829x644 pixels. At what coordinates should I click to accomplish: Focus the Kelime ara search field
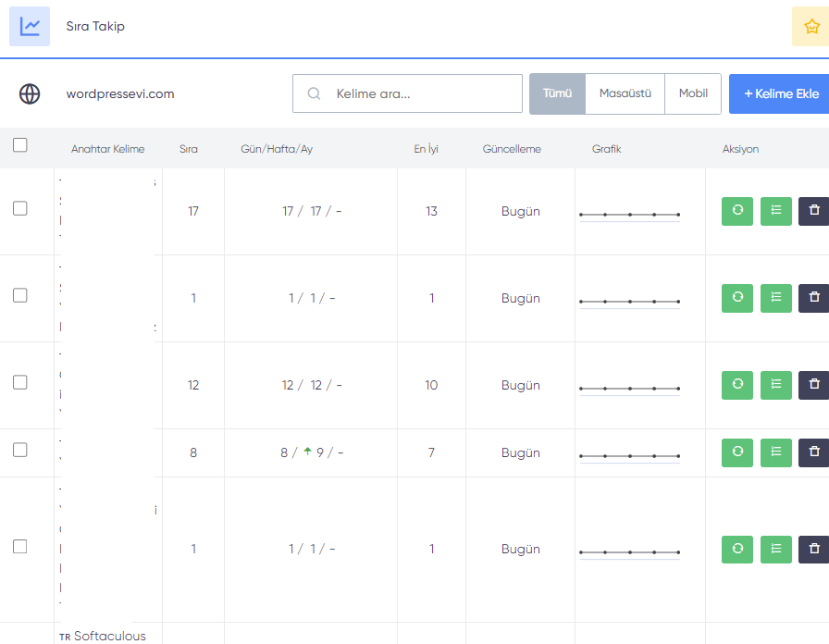(407, 93)
